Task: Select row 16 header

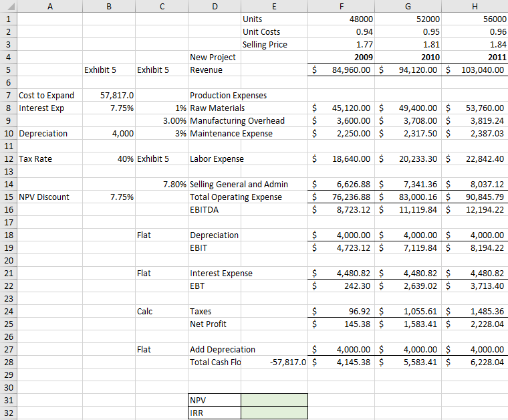Action: click(x=9, y=210)
